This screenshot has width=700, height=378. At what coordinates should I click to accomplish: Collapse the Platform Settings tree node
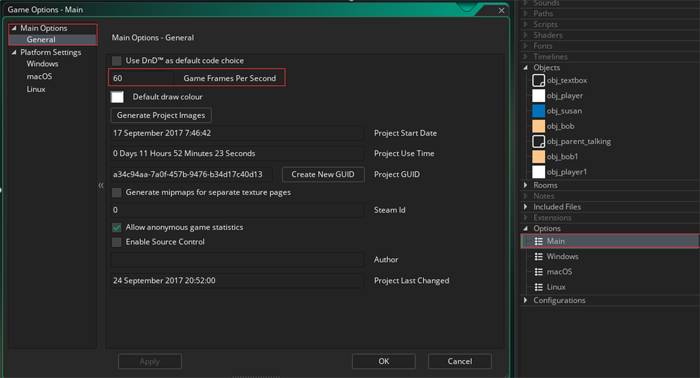(x=14, y=52)
